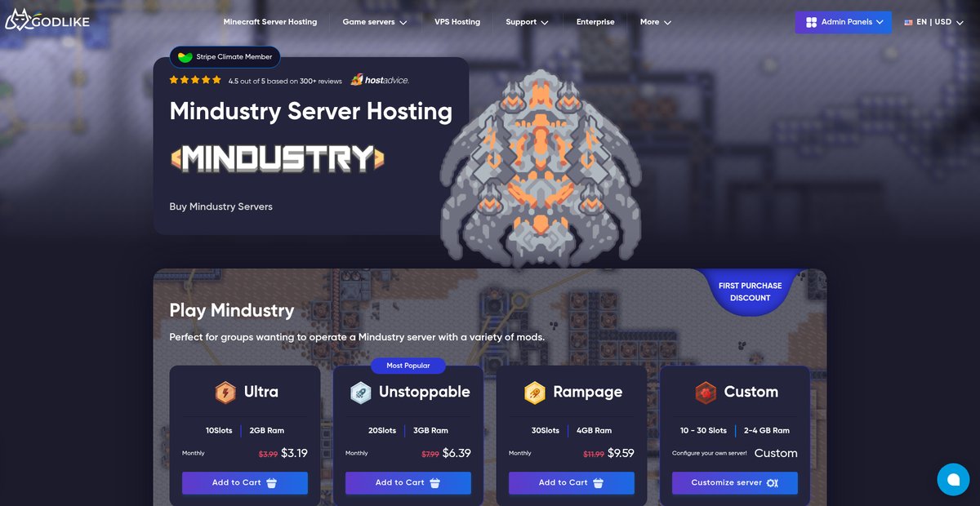Click the Stripe Climate leaf icon
980x506 pixels.
(185, 57)
